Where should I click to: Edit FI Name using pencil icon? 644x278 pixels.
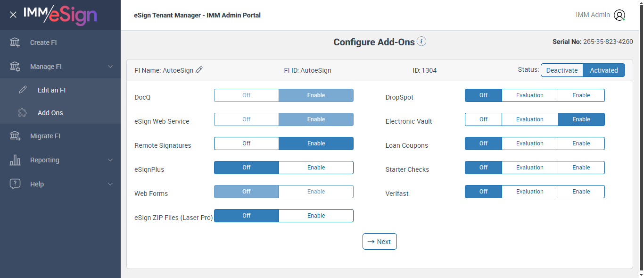click(x=199, y=70)
